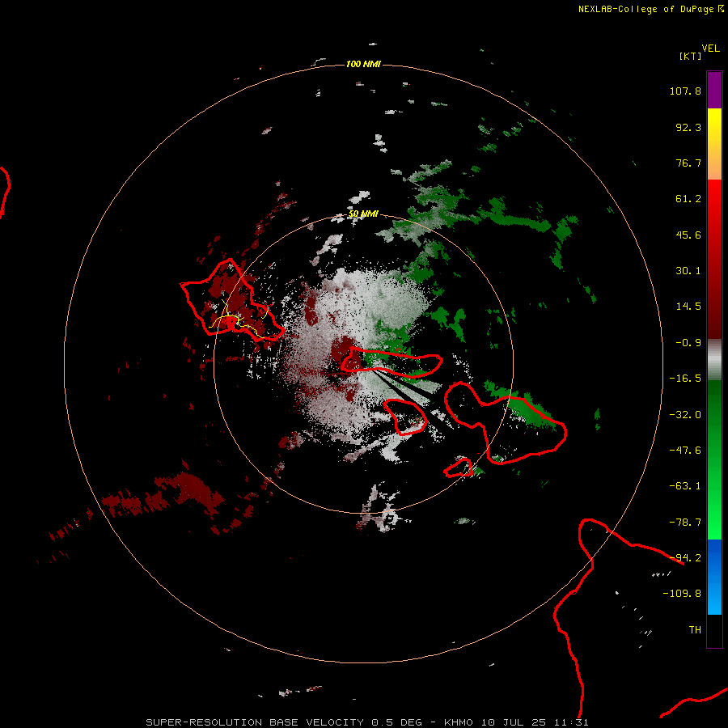
Task: Click the TH label on the scale
Action: pos(695,630)
